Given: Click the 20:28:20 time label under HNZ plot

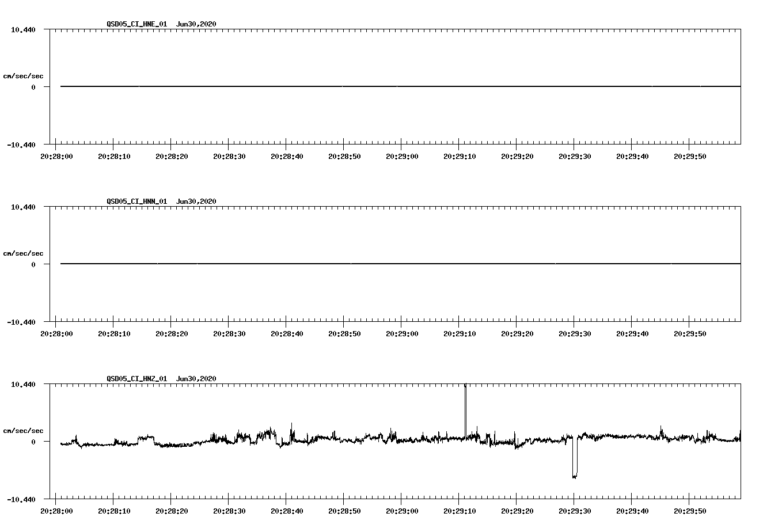Looking at the screenshot, I should pos(172,511).
